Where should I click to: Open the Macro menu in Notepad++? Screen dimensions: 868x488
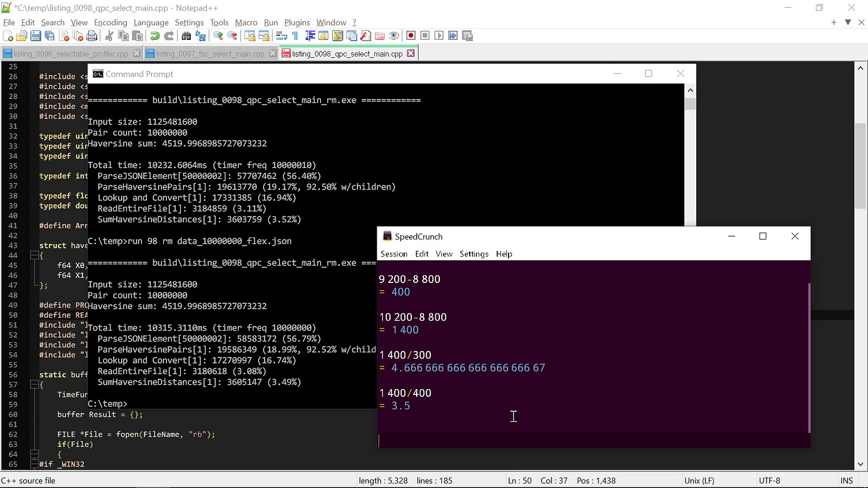(x=246, y=22)
